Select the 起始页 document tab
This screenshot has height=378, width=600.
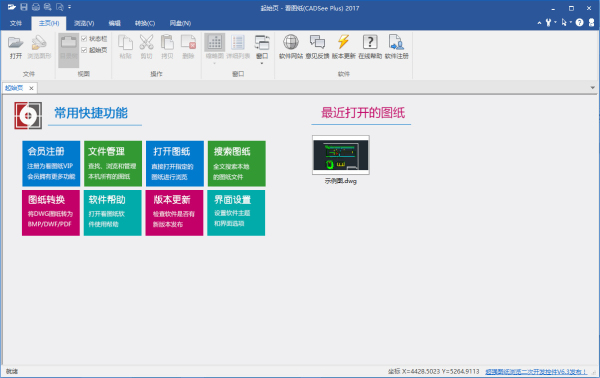pos(14,88)
